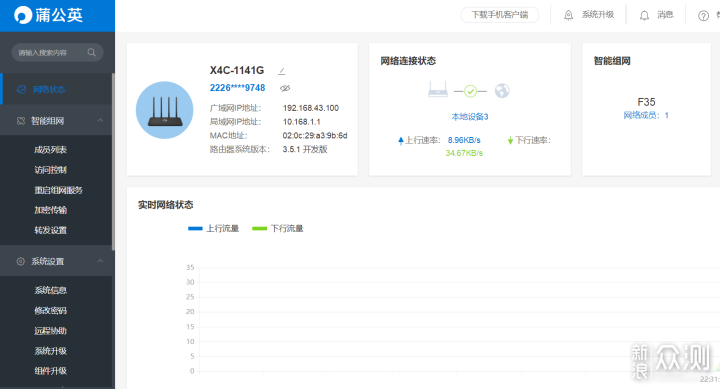Toggle the eye icon to reveal SN number
The image size is (720, 389).
285,88
